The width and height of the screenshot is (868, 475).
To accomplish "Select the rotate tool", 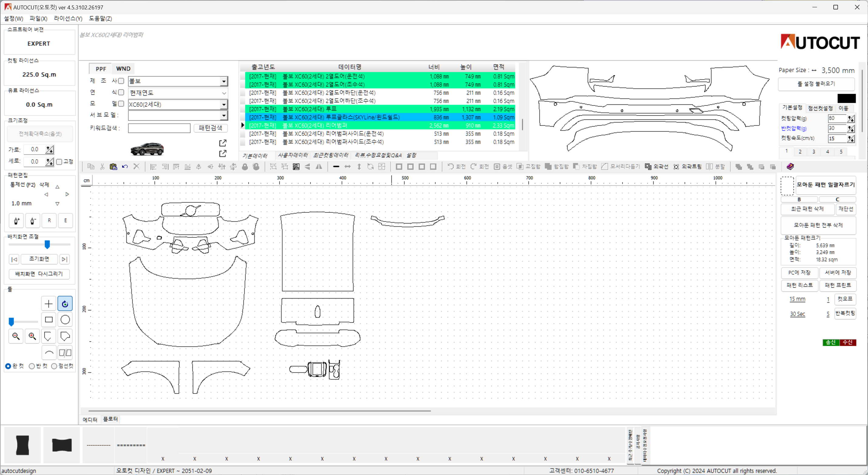I will pos(65,304).
